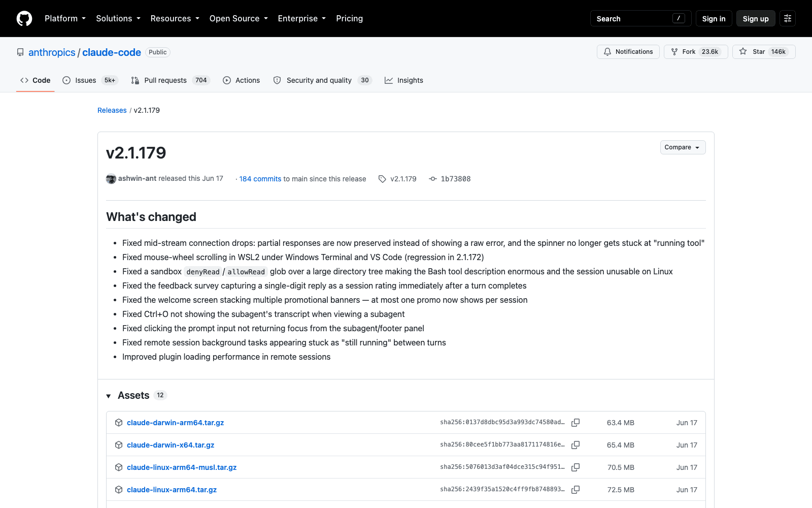Viewport: 812px width, 508px height.
Task: Click the Assets count badge 12
Action: click(x=160, y=395)
